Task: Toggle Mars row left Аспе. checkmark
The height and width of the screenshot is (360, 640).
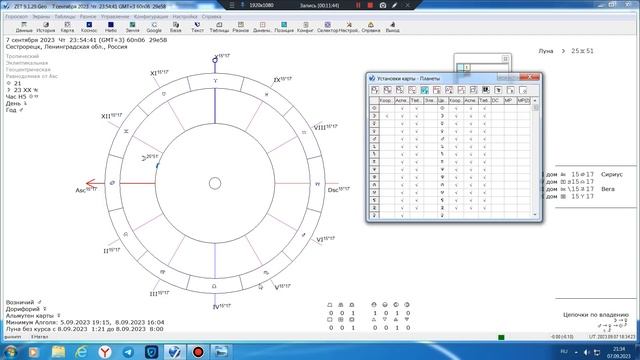Action: point(402,139)
